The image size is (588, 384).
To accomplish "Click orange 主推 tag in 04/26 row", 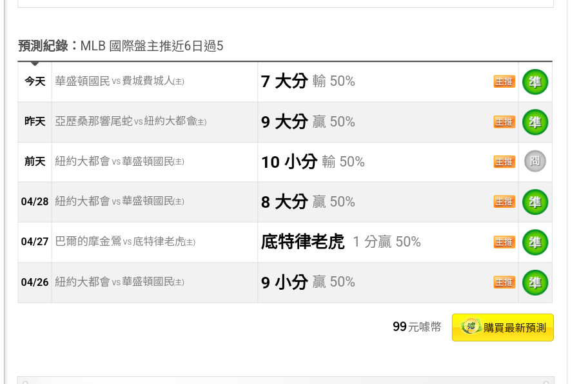I will (x=504, y=282).
